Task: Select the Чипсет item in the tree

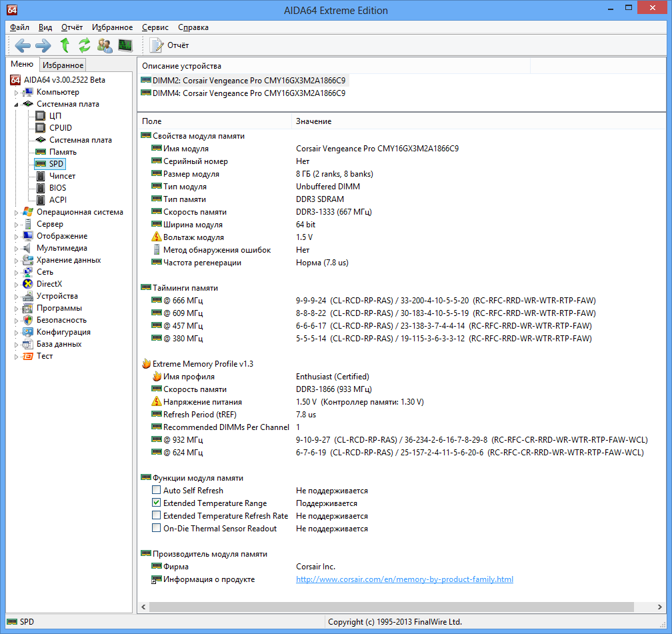Action: [x=62, y=176]
